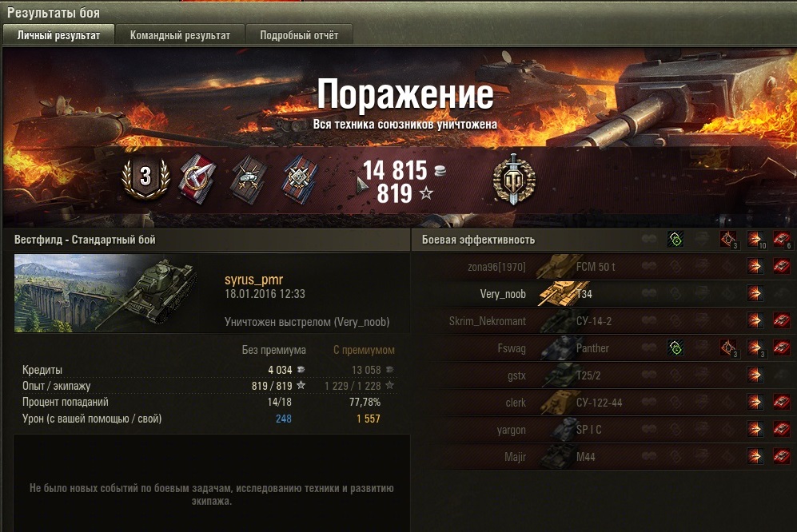This screenshot has height=532, width=797.
Task: Select the Majir M44 row
Action: coord(604,456)
